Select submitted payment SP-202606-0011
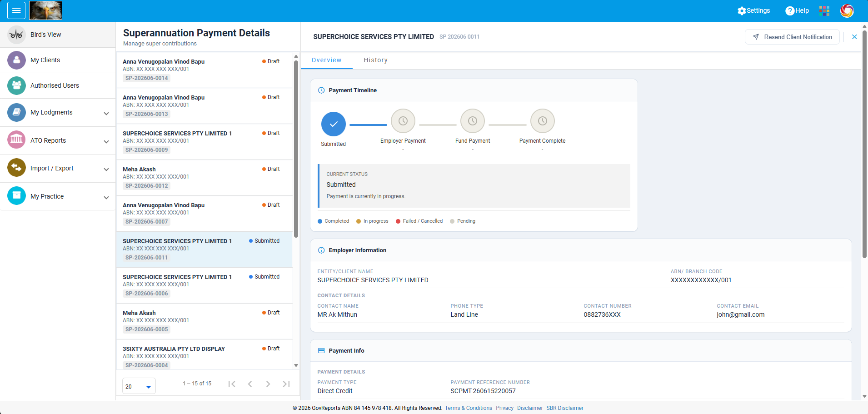The width and height of the screenshot is (868, 414). (x=205, y=249)
